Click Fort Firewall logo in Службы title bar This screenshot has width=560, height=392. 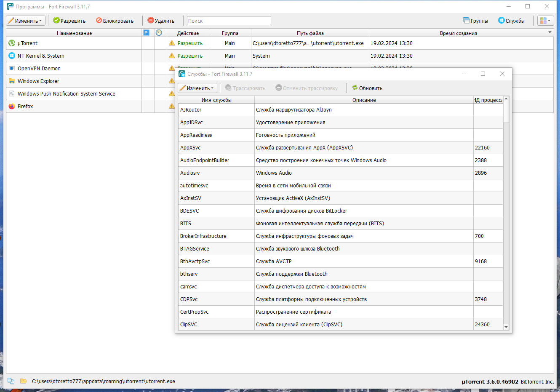click(x=182, y=74)
